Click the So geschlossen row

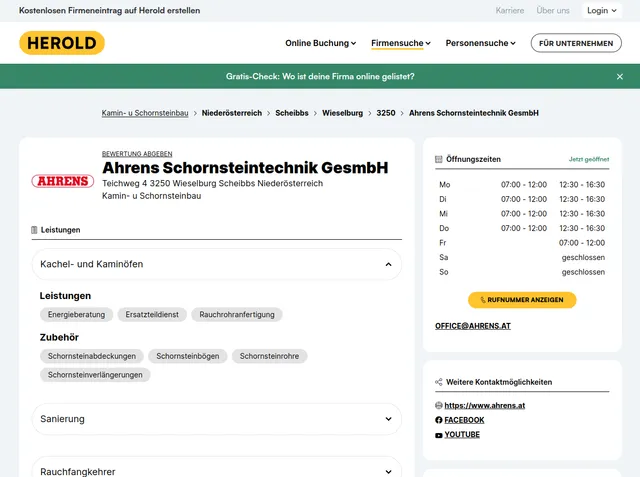[x=522, y=272]
